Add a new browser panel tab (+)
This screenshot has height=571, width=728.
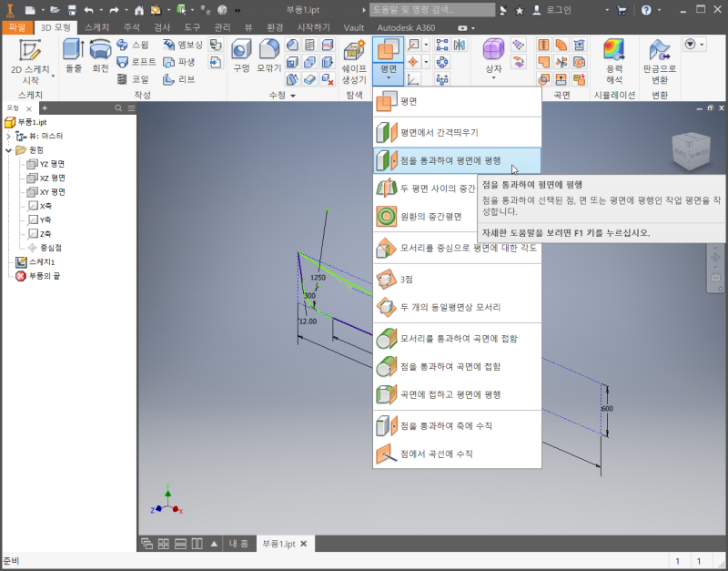(45, 108)
